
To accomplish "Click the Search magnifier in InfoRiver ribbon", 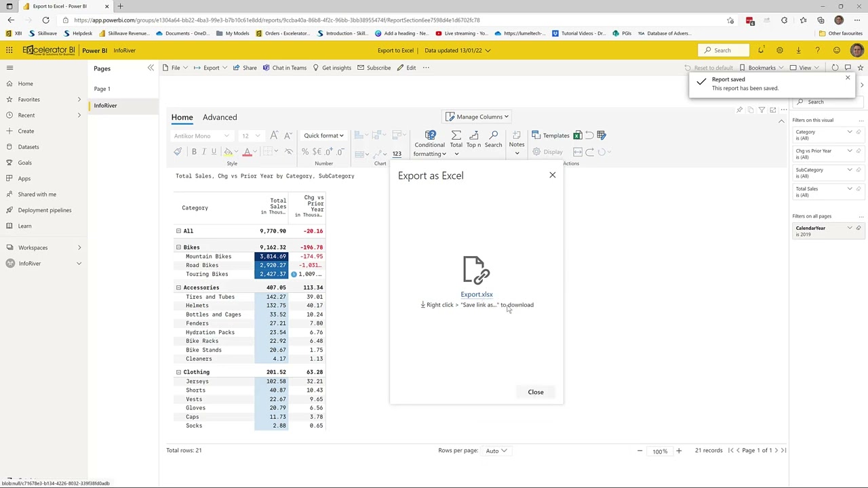I will [493, 136].
